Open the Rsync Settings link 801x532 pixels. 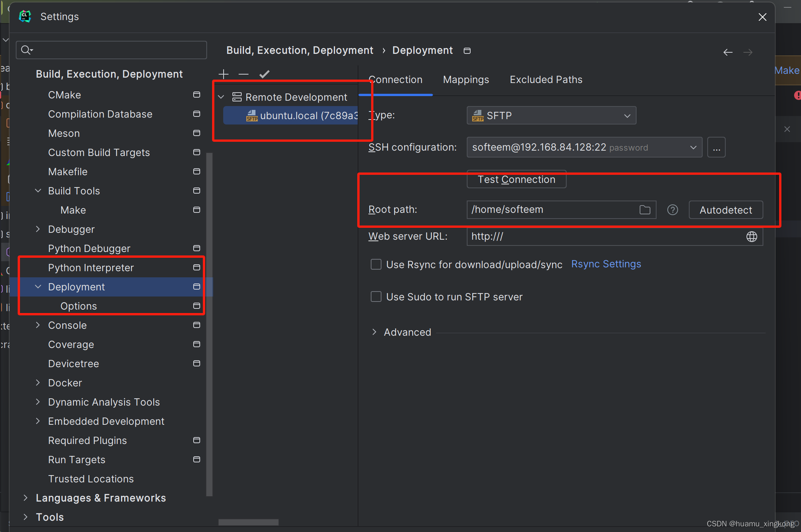606,264
